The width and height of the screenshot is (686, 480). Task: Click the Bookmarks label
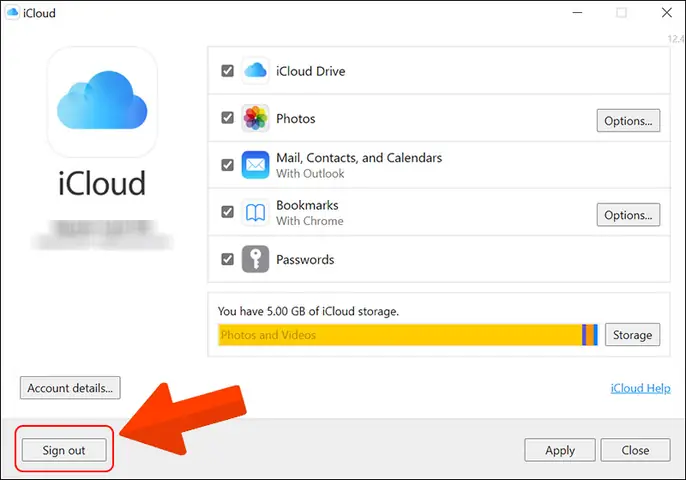click(x=307, y=205)
